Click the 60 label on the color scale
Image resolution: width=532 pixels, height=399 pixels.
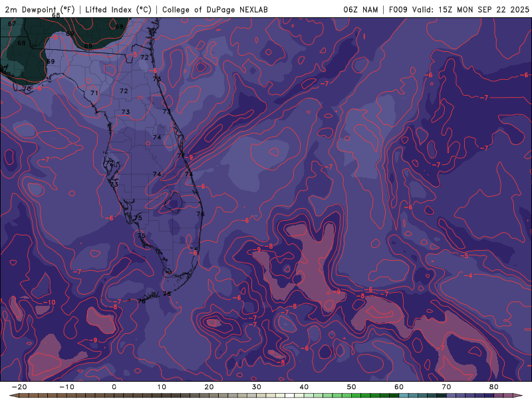coord(399,387)
